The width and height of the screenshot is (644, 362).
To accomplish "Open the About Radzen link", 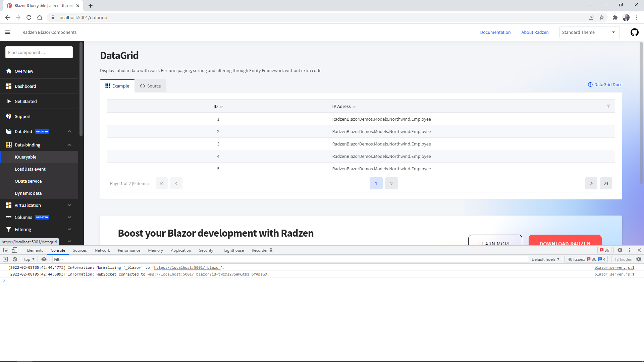I will pyautogui.click(x=535, y=32).
